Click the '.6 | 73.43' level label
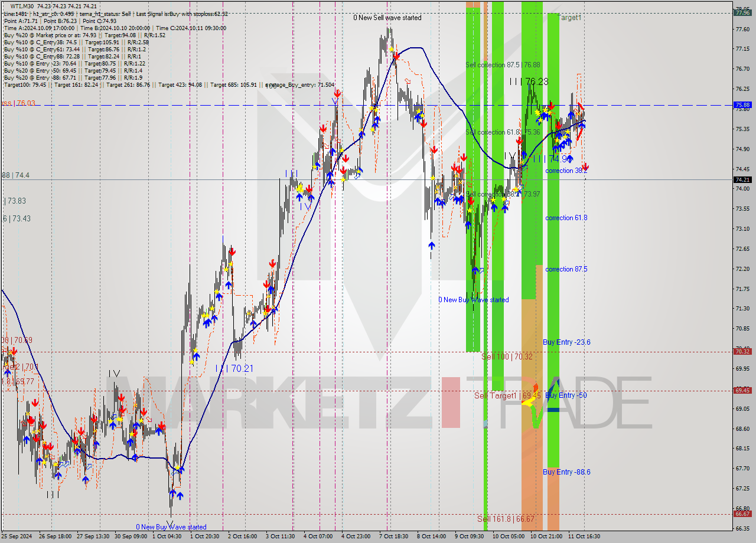Screen dimensions: 756x543 (x=17, y=218)
